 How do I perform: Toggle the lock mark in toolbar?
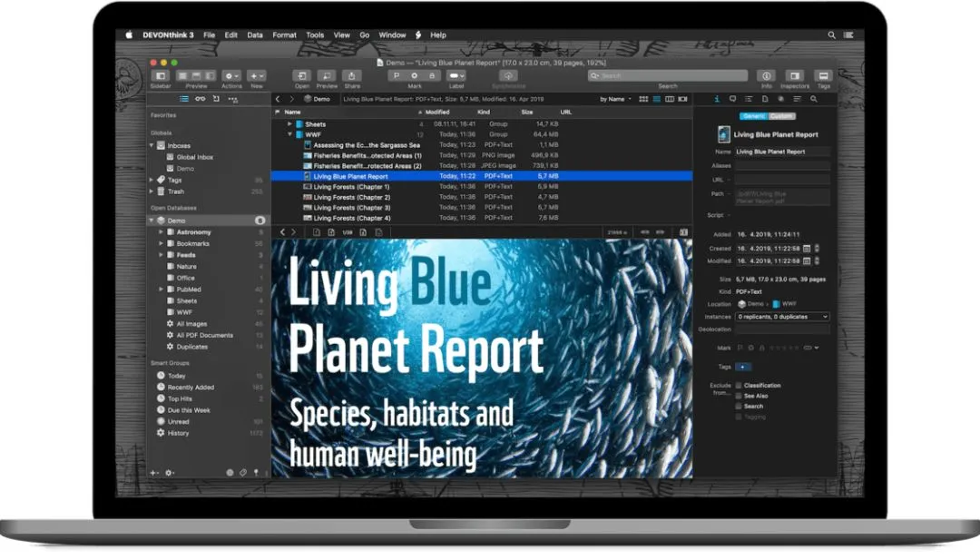pyautogui.click(x=431, y=75)
